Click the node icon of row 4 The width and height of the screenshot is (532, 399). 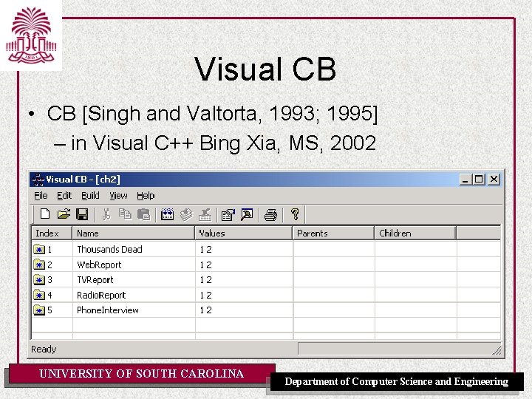pyautogui.click(x=39, y=295)
